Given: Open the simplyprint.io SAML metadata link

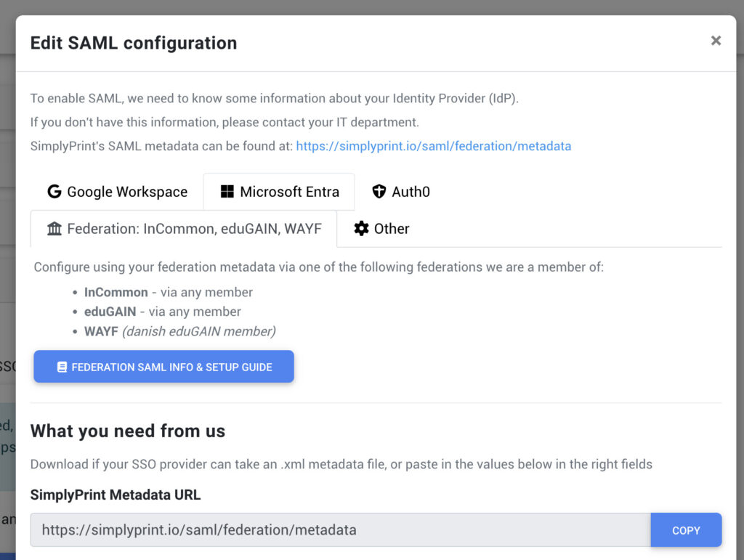Looking at the screenshot, I should pos(433,146).
